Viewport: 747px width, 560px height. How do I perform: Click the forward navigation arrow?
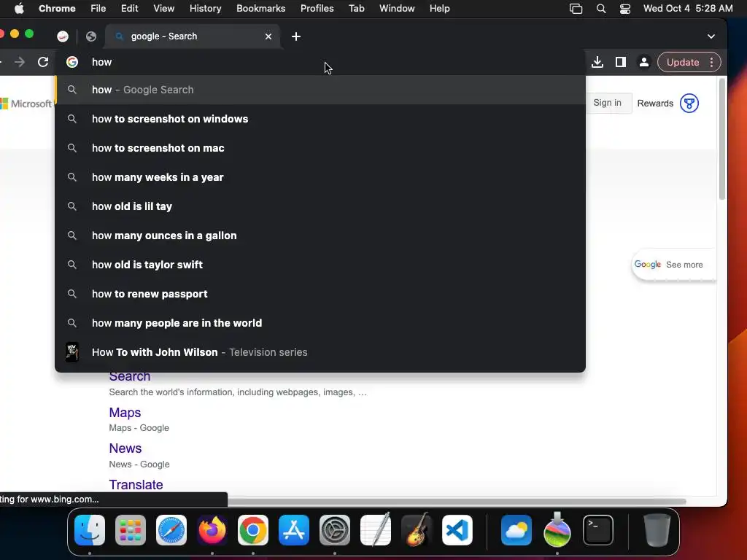[x=20, y=62]
